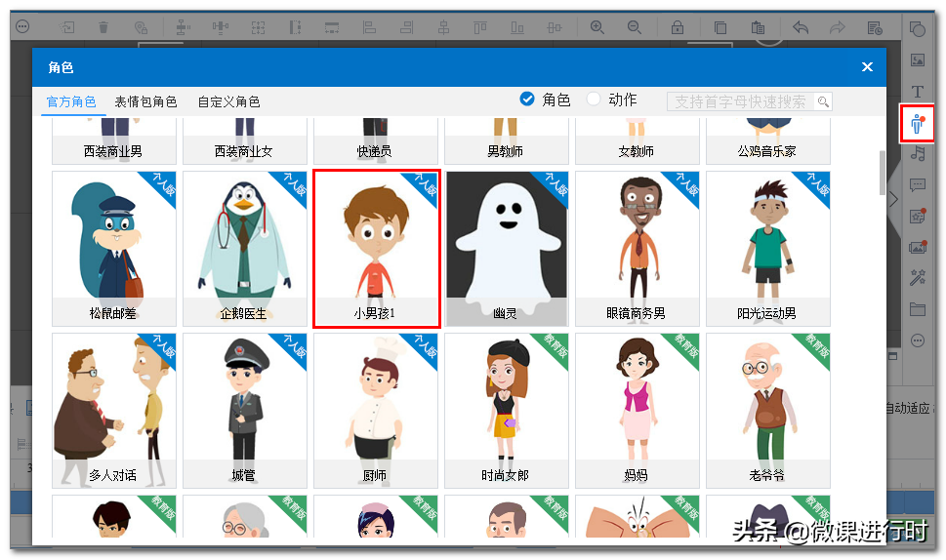Select the 男教师 character card

click(507, 141)
